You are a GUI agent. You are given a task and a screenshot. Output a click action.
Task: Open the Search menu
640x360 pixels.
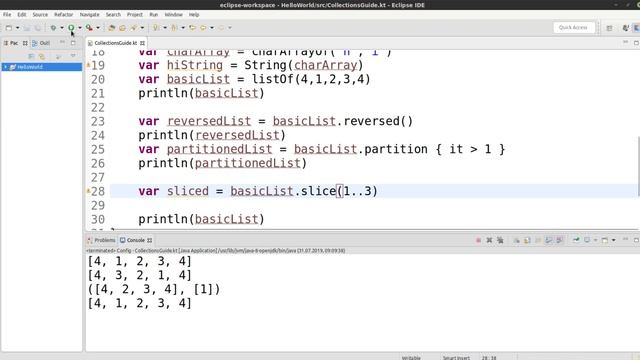(x=113, y=15)
